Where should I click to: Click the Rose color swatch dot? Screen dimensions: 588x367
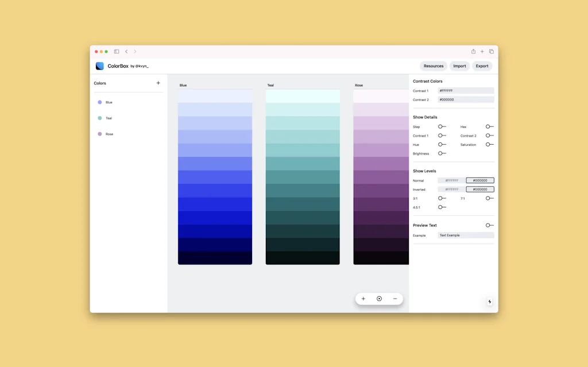[99, 134]
